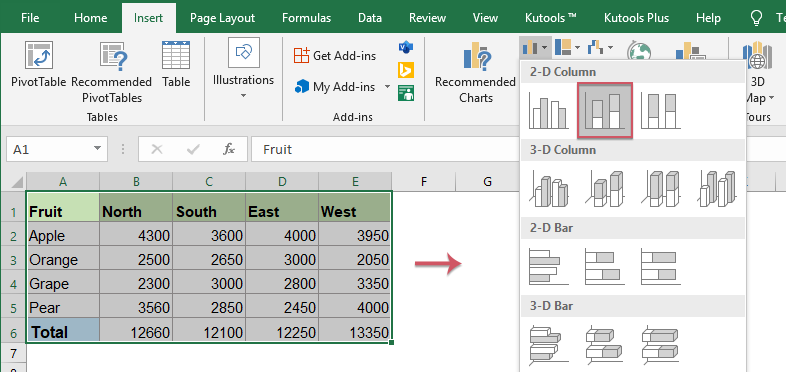Click the formula bar containing Fruit
The image size is (786, 372).
386,149
